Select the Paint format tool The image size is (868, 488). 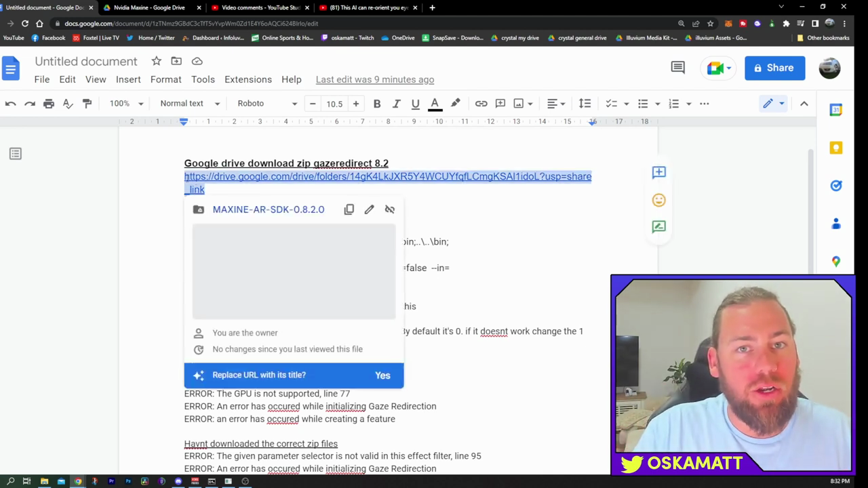point(87,104)
